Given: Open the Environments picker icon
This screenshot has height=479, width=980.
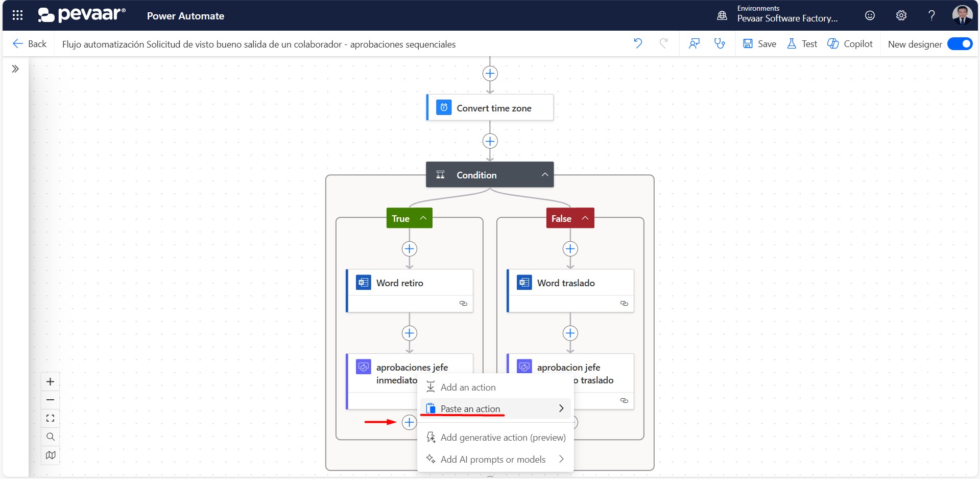Looking at the screenshot, I should point(722,15).
